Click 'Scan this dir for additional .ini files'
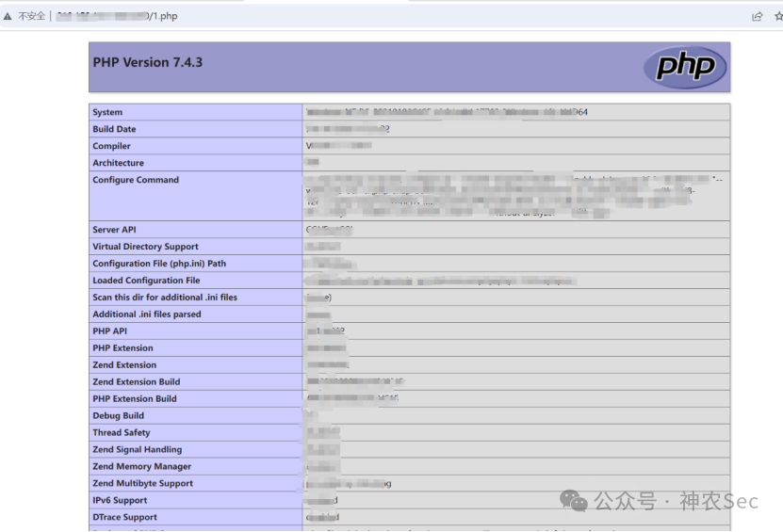Viewport: 783px width, 532px height. (x=165, y=298)
